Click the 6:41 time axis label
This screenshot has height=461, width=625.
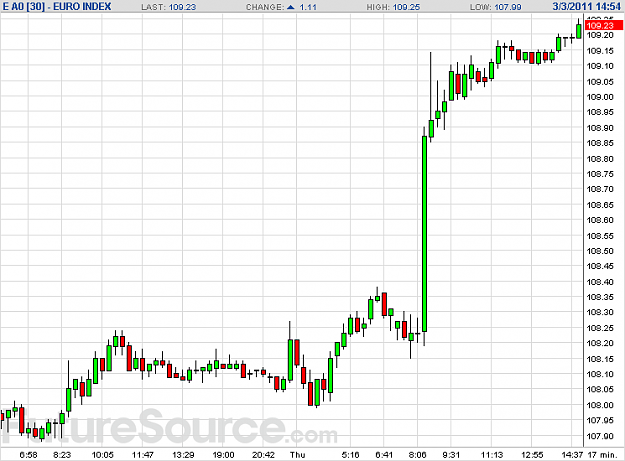384,455
